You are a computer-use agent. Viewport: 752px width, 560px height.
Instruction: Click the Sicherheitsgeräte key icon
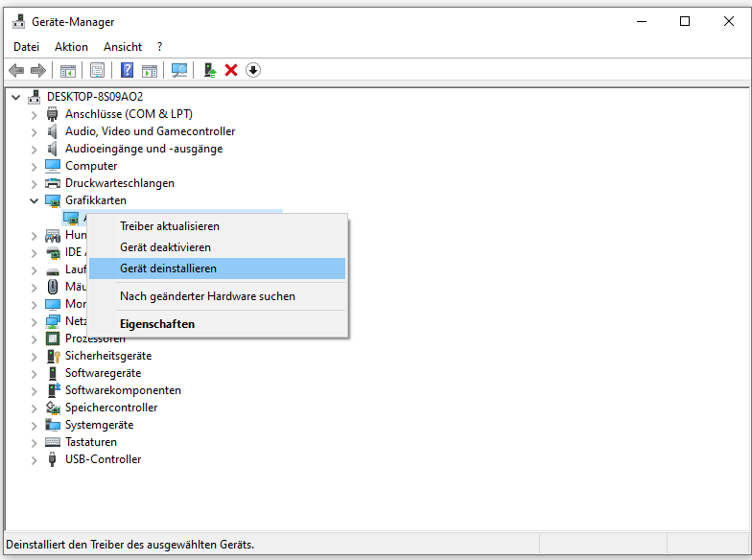[x=53, y=356]
